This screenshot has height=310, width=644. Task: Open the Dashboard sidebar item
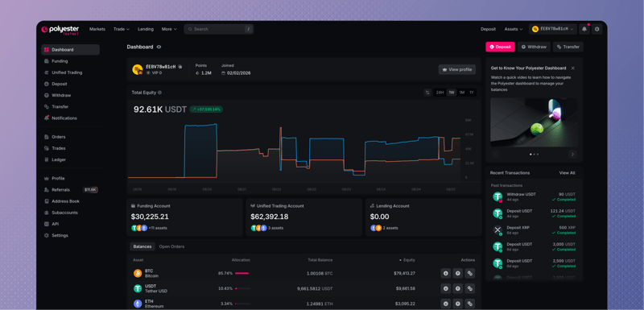pos(70,50)
